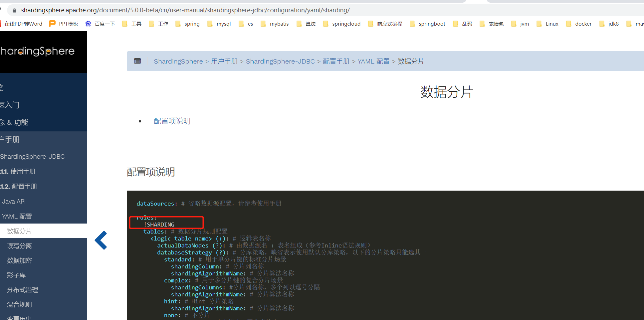Select 数据加密 in the sidebar menu
This screenshot has width=644, height=320.
(x=19, y=260)
